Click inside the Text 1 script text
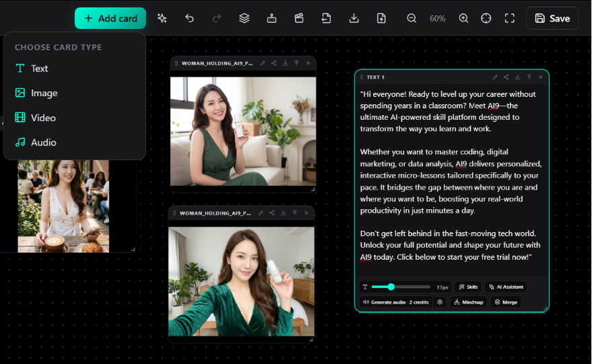Viewport: 592px width, 364px height. (x=451, y=176)
